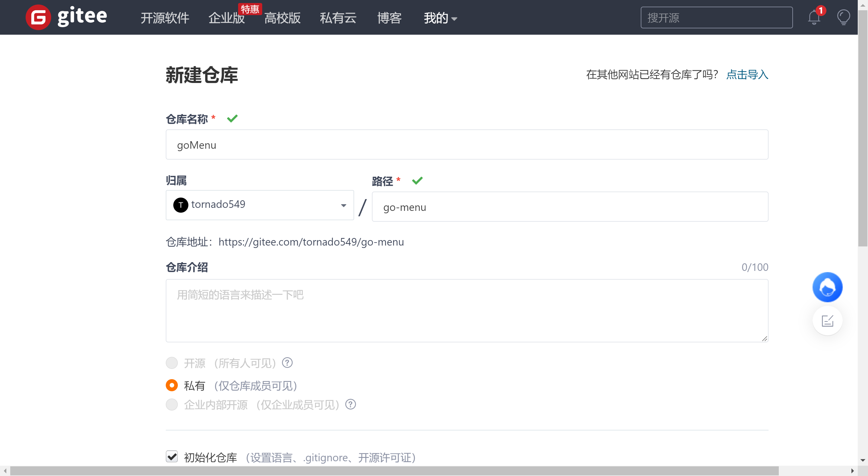Click the Gitee logo icon
This screenshot has height=476, width=868.
coord(38,17)
